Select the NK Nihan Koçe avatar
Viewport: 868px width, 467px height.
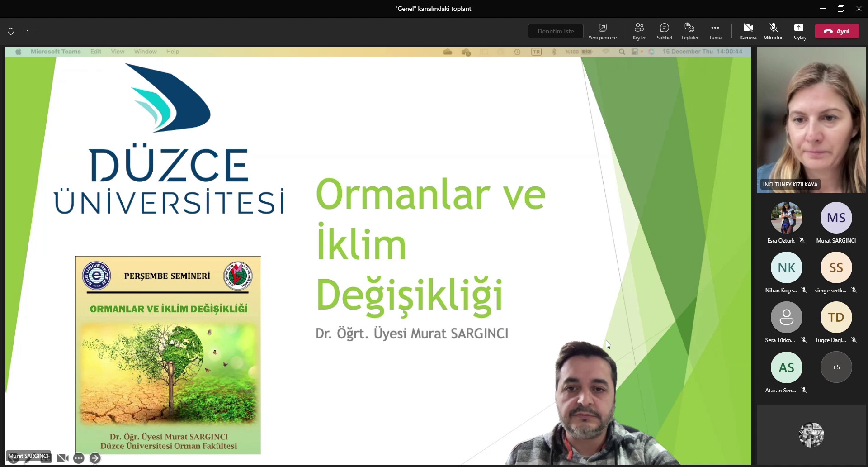point(786,267)
